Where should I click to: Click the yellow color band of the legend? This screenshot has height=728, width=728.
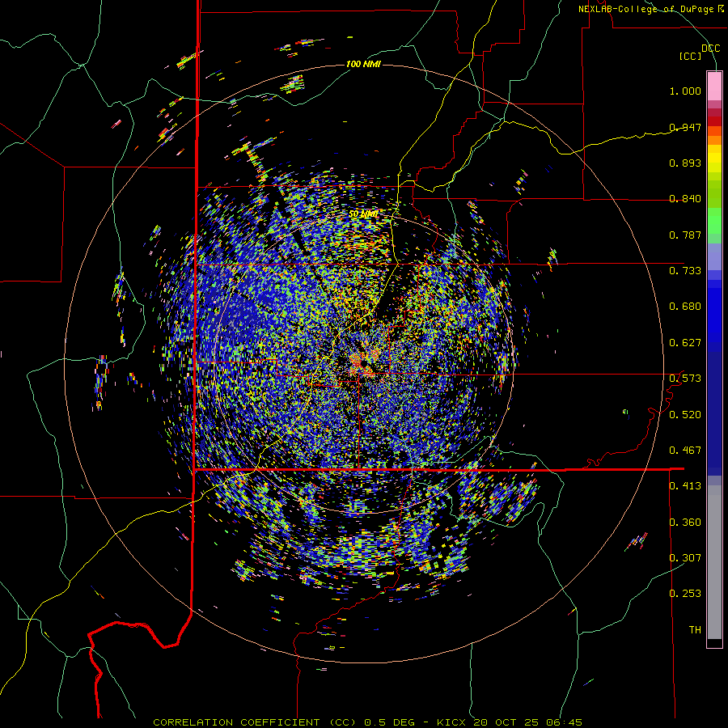714,159
